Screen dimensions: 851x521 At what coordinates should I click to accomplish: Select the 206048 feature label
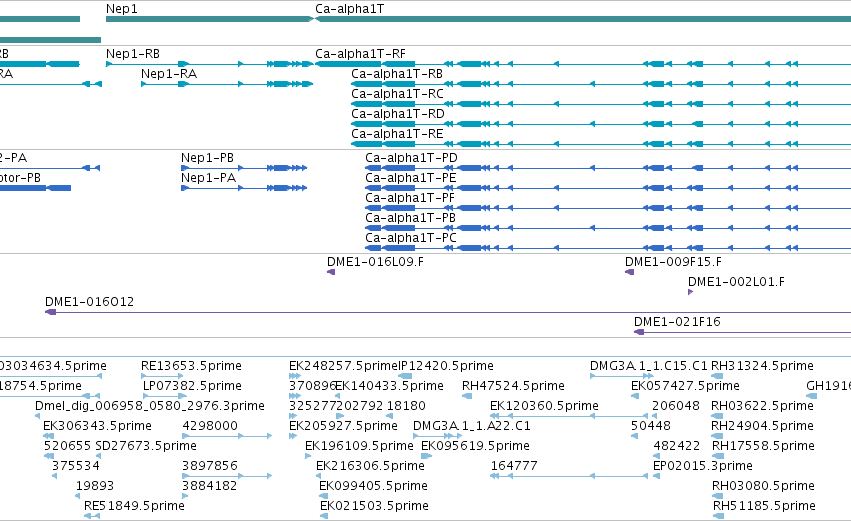(x=676, y=406)
